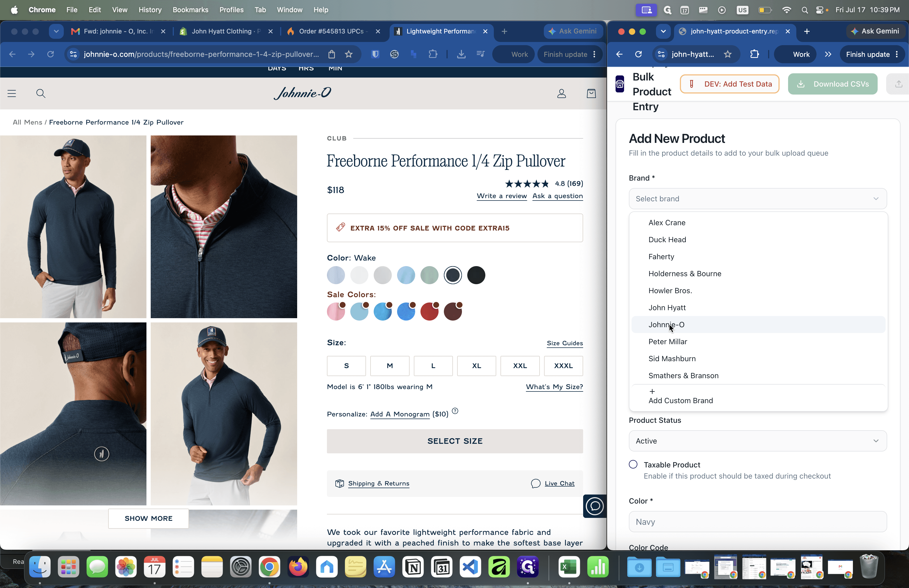This screenshot has height=588, width=909.
Task: Click the SHOW MORE images button
Action: pyautogui.click(x=149, y=518)
